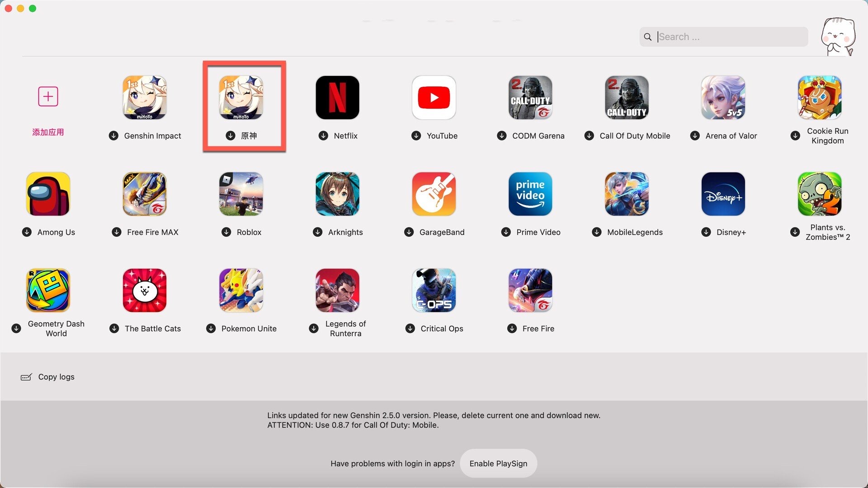Open the GarageBand app icon

point(434,193)
